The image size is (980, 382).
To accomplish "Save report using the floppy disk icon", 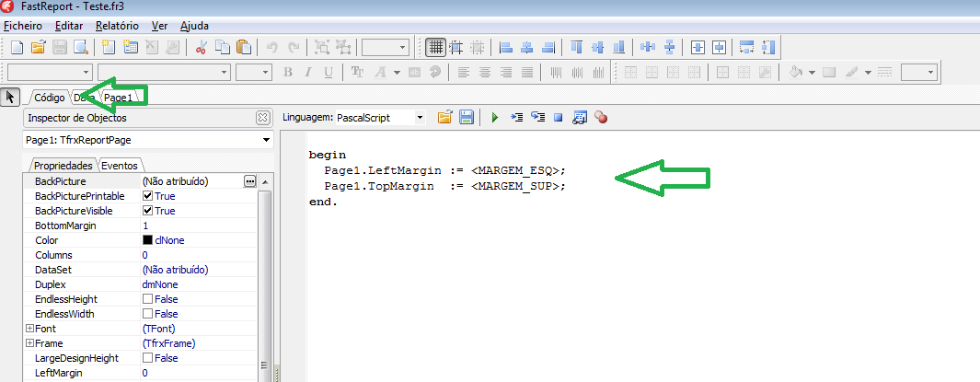I will click(60, 48).
